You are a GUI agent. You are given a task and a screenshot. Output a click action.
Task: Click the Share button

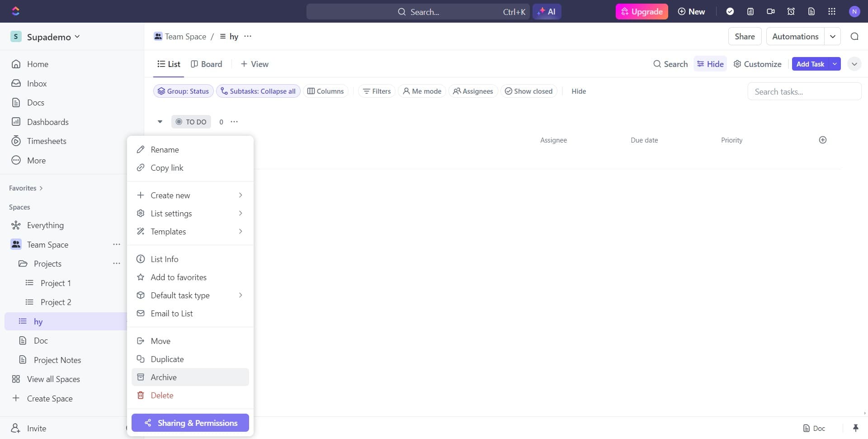[745, 36]
